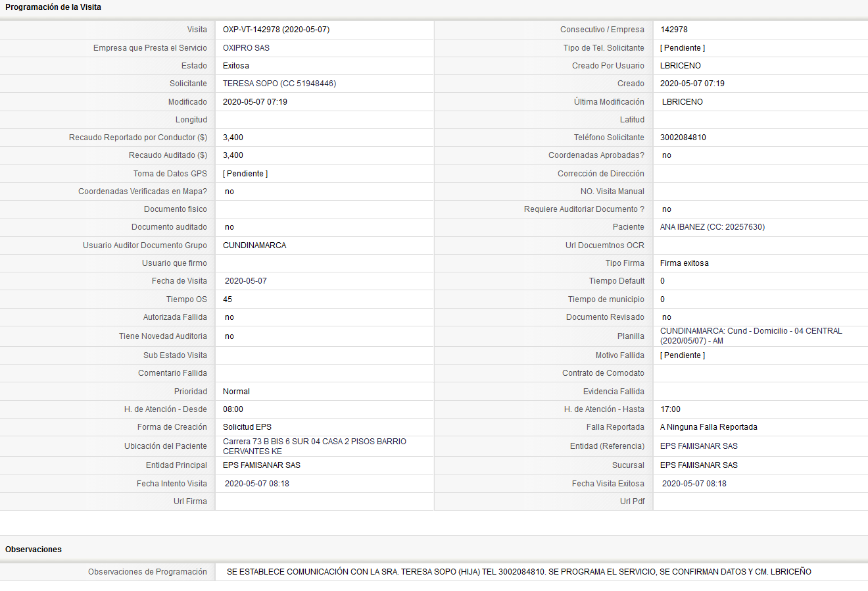The height and width of the screenshot is (591, 868).
Task: Click Autorizada Fallida value no
Action: coord(229,317)
